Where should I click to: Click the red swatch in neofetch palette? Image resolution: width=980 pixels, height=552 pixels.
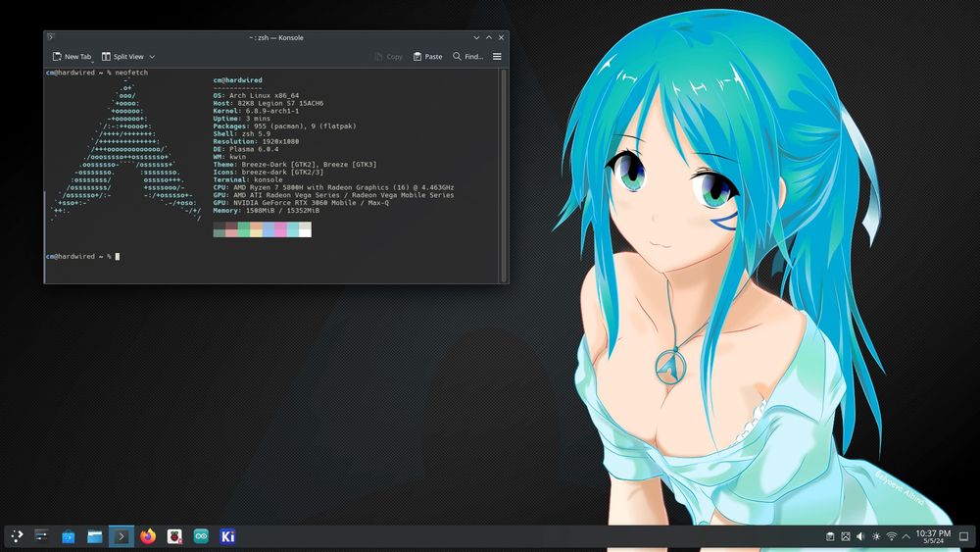point(231,229)
